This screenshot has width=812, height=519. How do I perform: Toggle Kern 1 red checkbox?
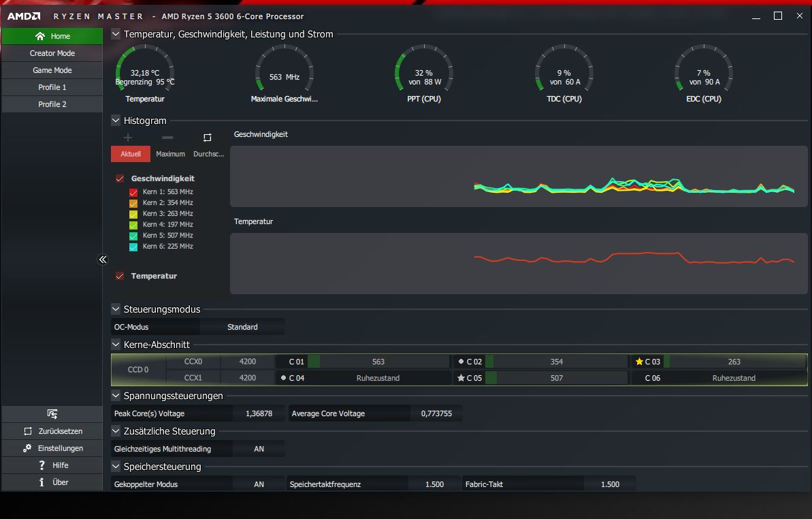click(x=133, y=192)
